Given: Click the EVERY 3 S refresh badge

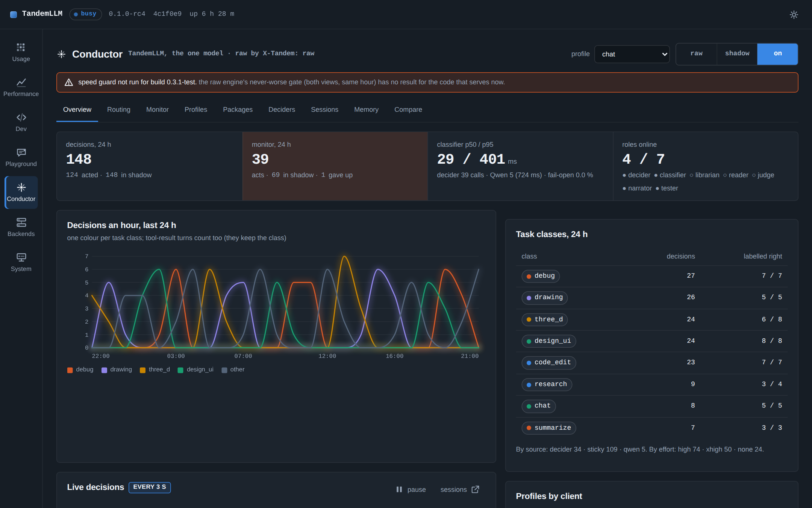Looking at the screenshot, I should (x=150, y=487).
